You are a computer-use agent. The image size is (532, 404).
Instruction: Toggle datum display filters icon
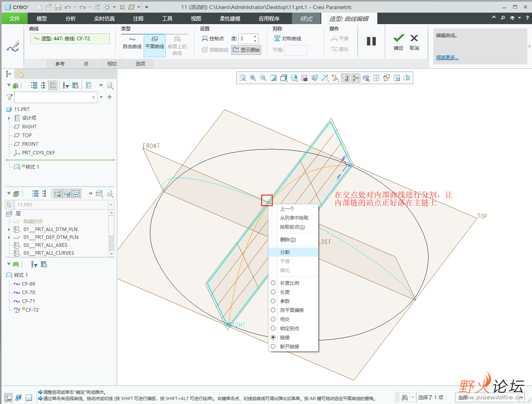click(335, 78)
